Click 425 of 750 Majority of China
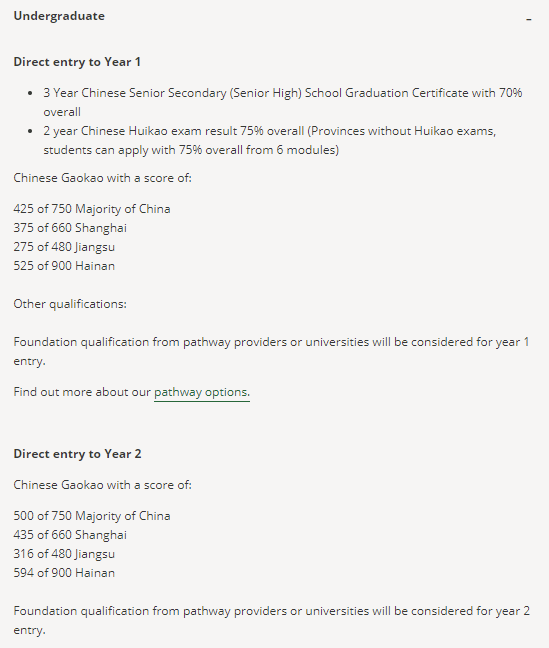Screen dimensions: 549x648 92,209
